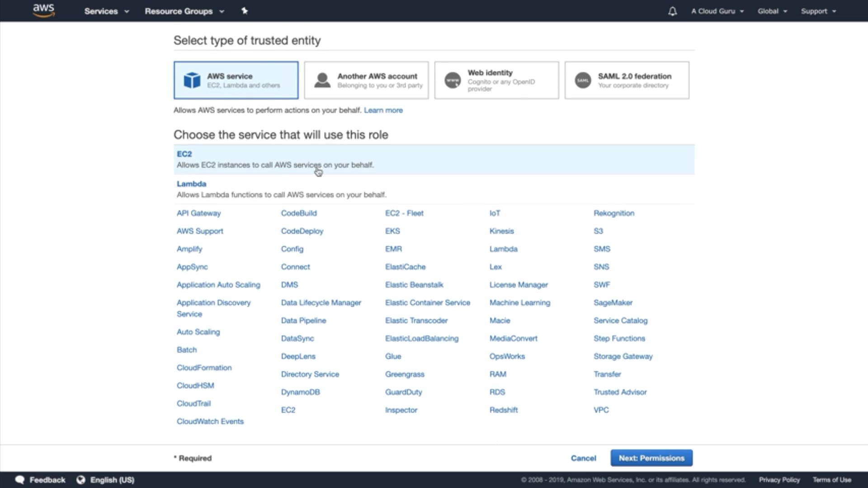The image size is (868, 488).
Task: Click the Another AWS account person icon
Action: coord(322,80)
